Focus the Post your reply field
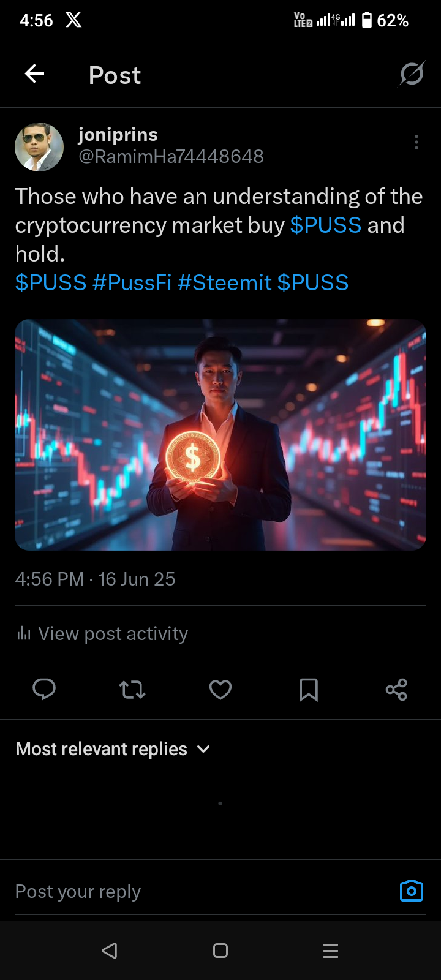The width and height of the screenshot is (441, 980). click(x=202, y=891)
